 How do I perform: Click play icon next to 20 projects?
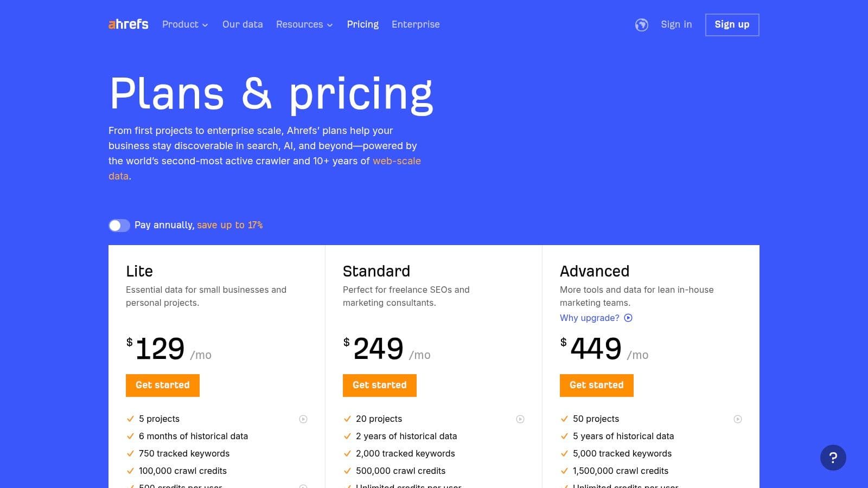[521, 419]
